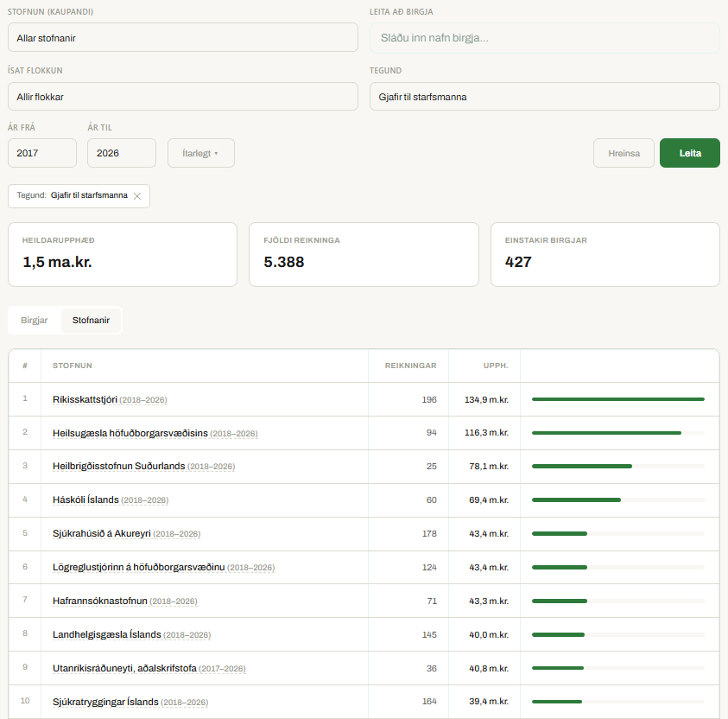Click the Hreinsa button
Screen dimensions: 728x719
[624, 153]
